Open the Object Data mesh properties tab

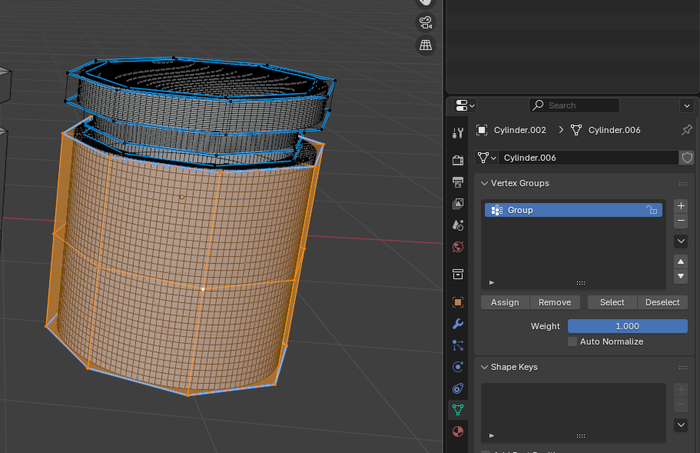(x=458, y=409)
